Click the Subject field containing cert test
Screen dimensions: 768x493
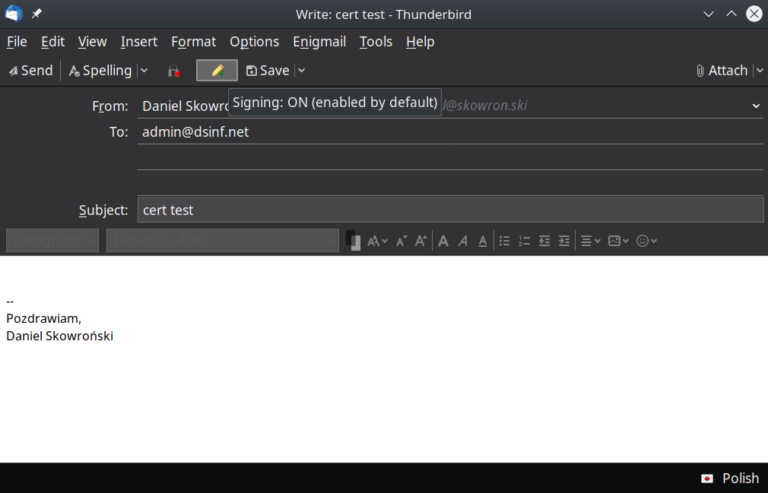click(450, 210)
